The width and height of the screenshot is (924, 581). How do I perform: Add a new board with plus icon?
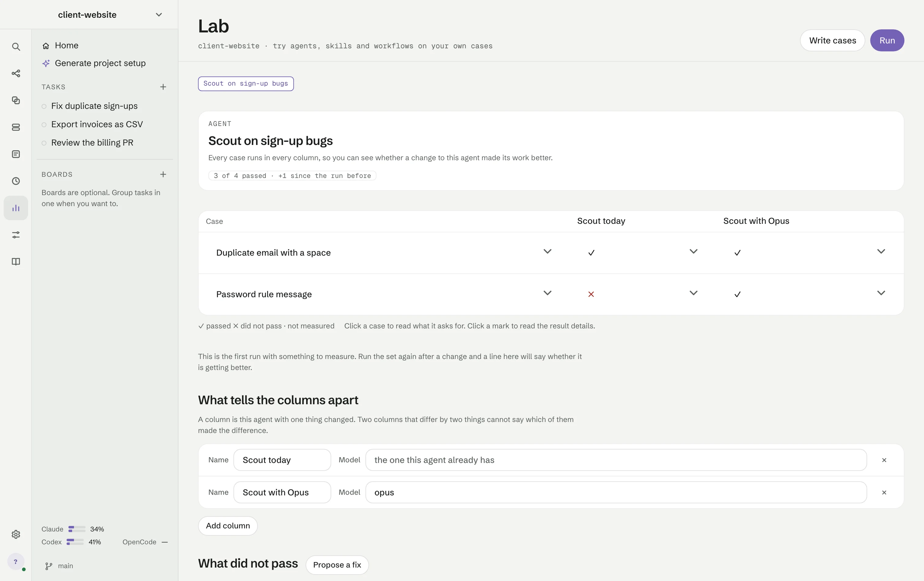pyautogui.click(x=163, y=174)
